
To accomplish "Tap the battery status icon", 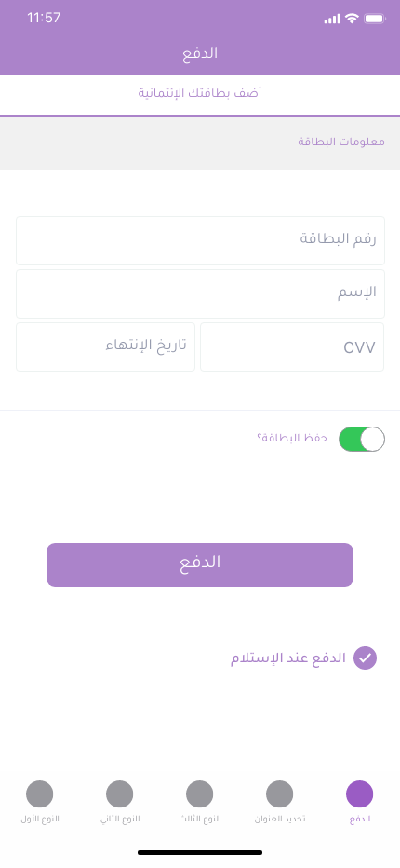I will [375, 19].
